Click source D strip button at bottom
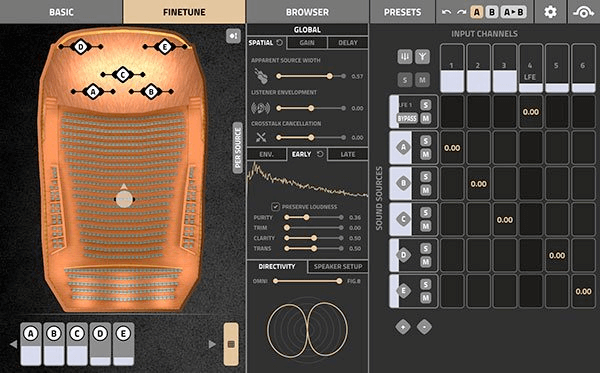 [x=100, y=344]
